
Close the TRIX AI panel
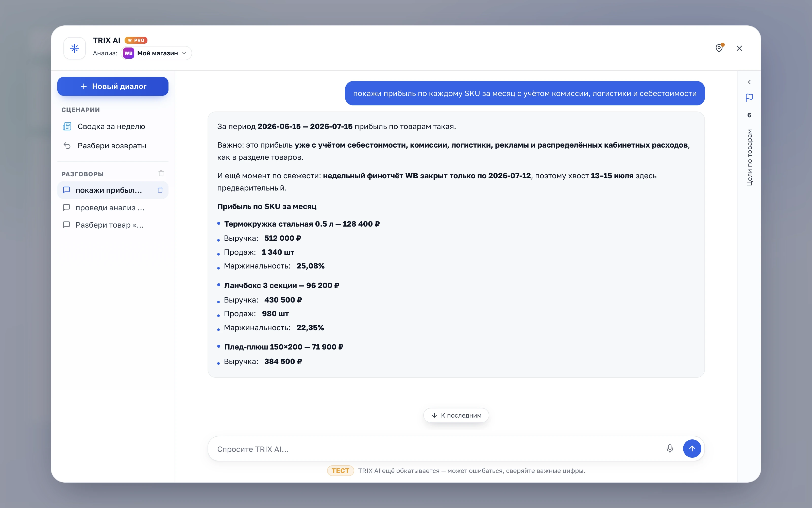tap(739, 48)
